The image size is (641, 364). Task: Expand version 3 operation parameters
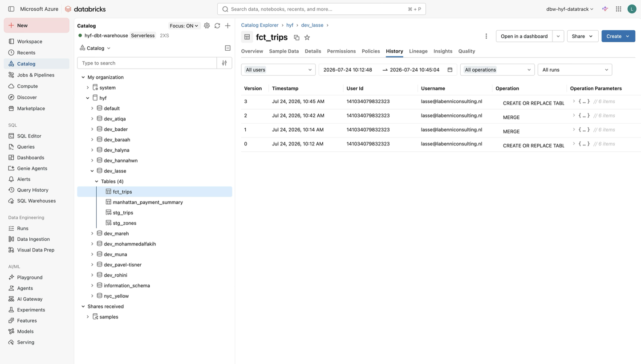point(574,101)
